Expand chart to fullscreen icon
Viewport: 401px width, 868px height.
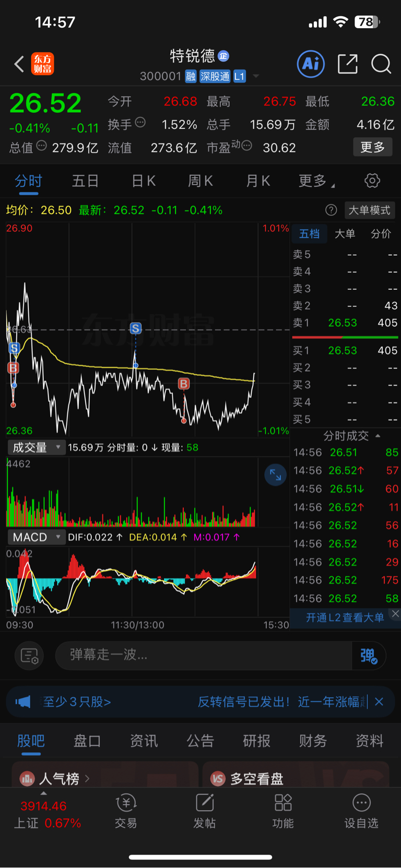[275, 475]
